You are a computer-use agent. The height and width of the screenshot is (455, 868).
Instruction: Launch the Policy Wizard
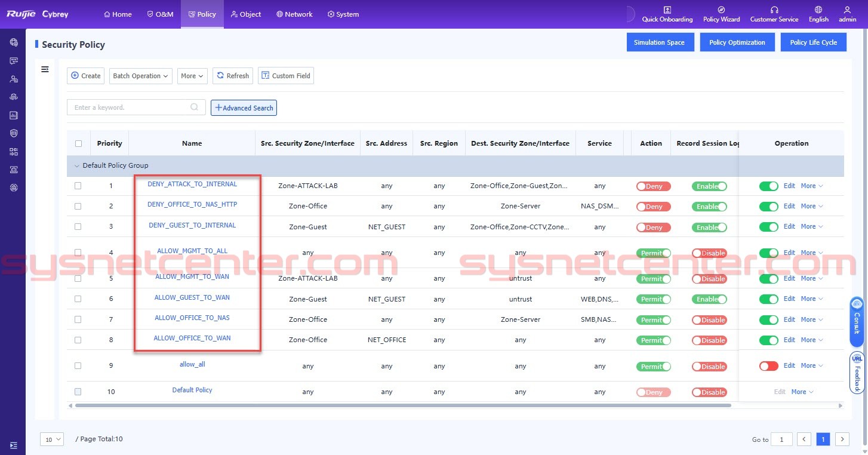(721, 14)
